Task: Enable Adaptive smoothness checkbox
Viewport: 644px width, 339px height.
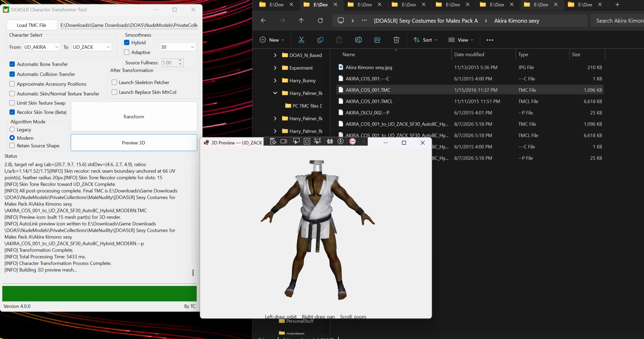Action: pos(127,52)
